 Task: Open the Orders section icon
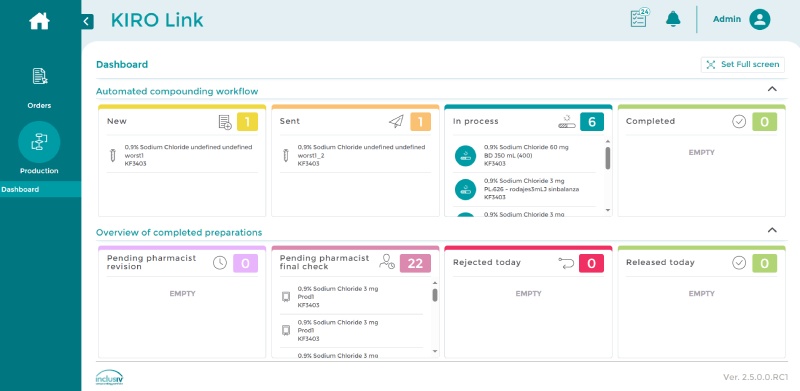[39, 76]
